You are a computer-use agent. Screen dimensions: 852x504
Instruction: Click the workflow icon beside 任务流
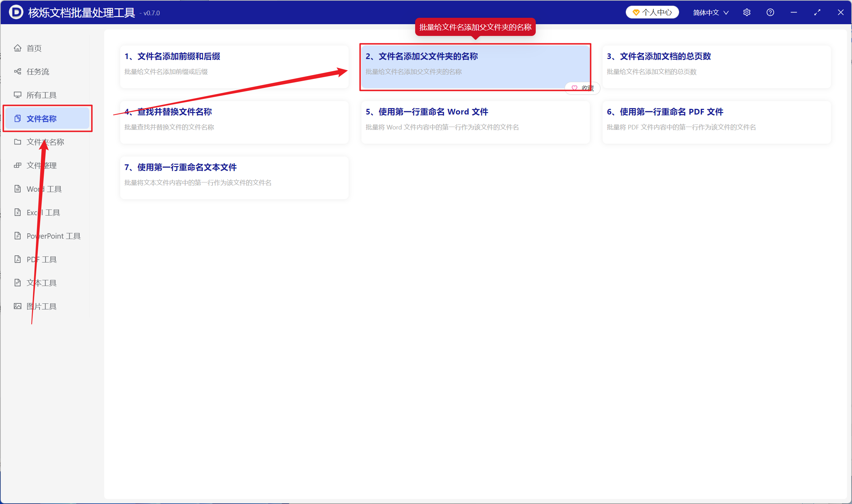click(x=17, y=71)
